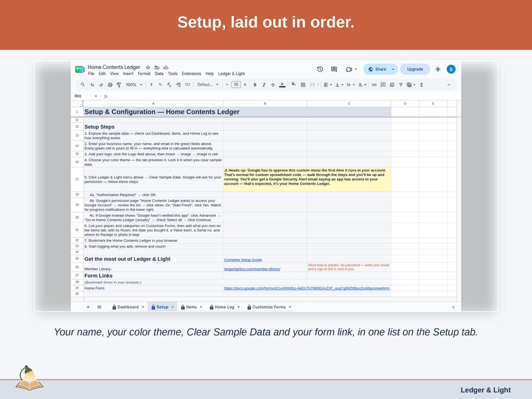This screenshot has height=399, width=532.
Task: Open the text color picker
Action: click(x=282, y=85)
